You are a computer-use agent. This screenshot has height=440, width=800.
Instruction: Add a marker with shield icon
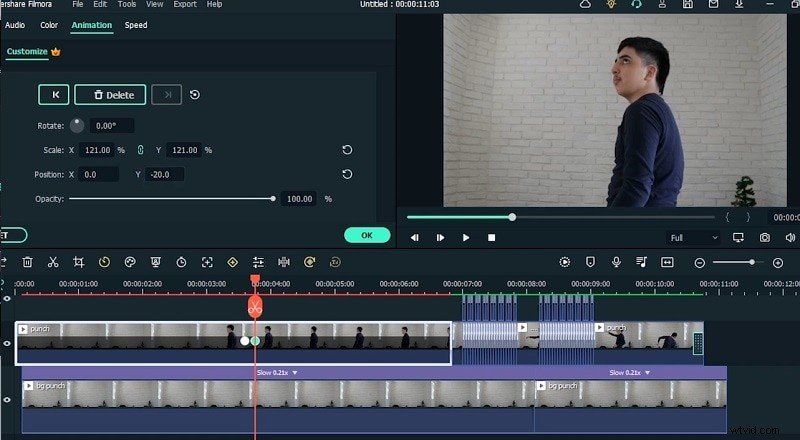[590, 262]
